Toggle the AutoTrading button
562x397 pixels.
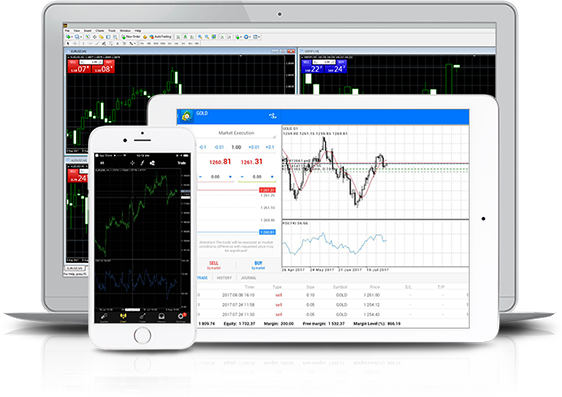click(x=161, y=37)
